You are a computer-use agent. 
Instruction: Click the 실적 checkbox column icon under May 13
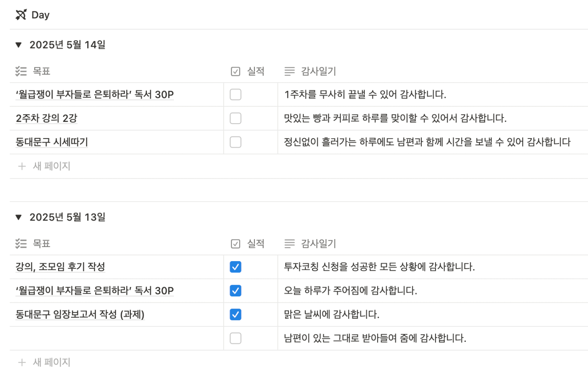[x=235, y=244]
